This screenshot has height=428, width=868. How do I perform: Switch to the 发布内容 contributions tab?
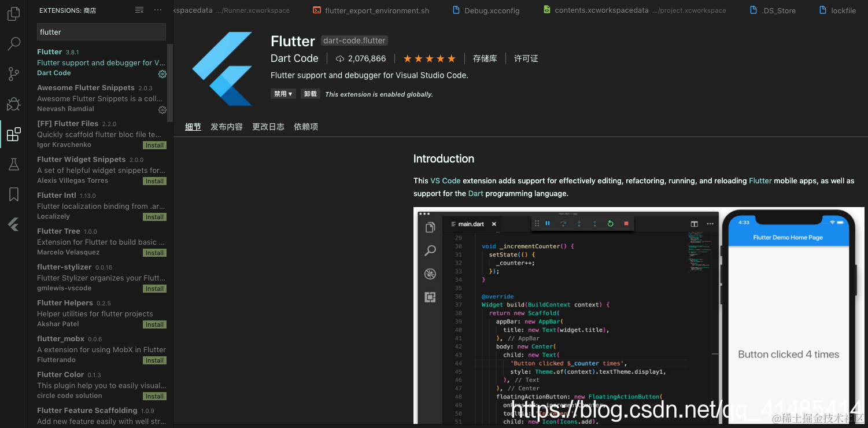227,127
